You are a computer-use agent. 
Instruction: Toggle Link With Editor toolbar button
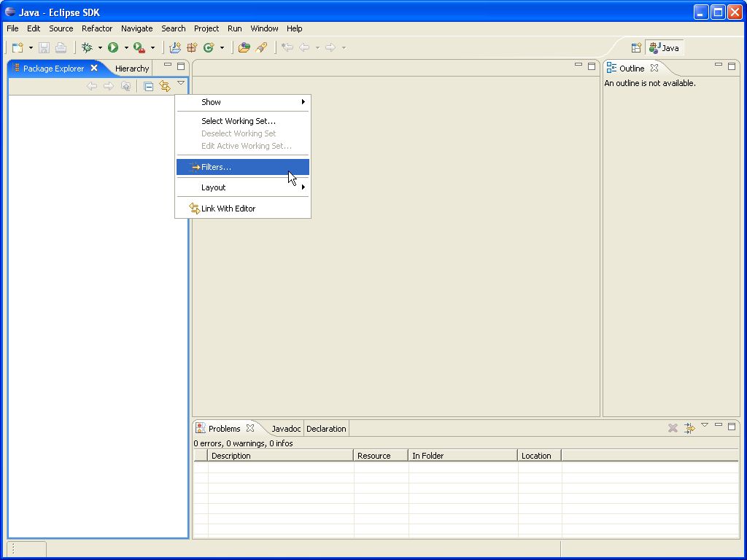click(x=165, y=86)
